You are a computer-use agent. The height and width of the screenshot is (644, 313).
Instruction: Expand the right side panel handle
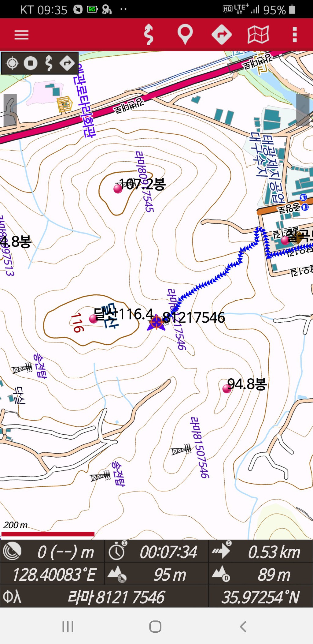click(303, 110)
